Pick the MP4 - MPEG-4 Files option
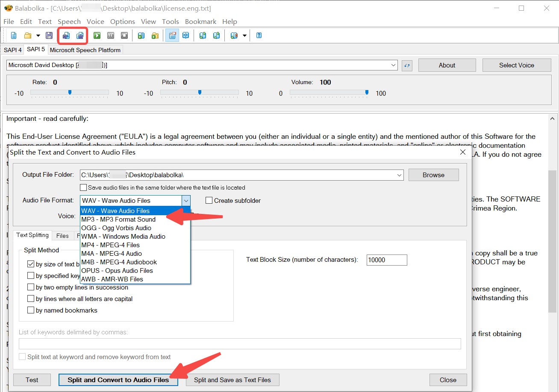Image resolution: width=559 pixels, height=392 pixels. pos(135,245)
